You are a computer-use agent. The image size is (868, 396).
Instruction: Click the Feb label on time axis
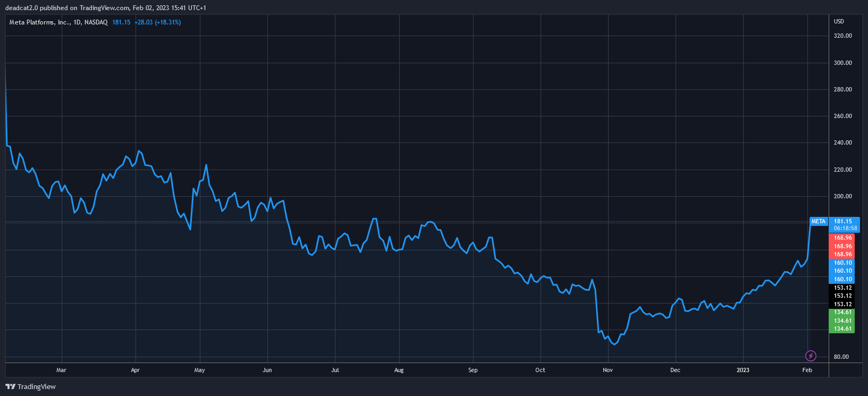pyautogui.click(x=807, y=370)
